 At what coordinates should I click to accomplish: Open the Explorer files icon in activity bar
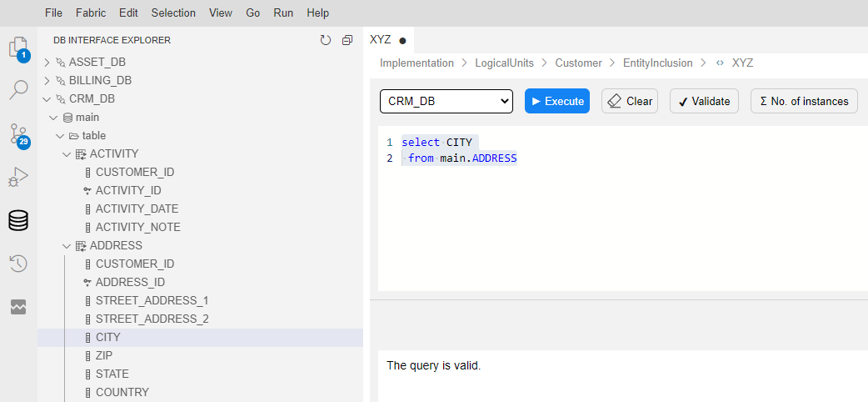pos(18,48)
